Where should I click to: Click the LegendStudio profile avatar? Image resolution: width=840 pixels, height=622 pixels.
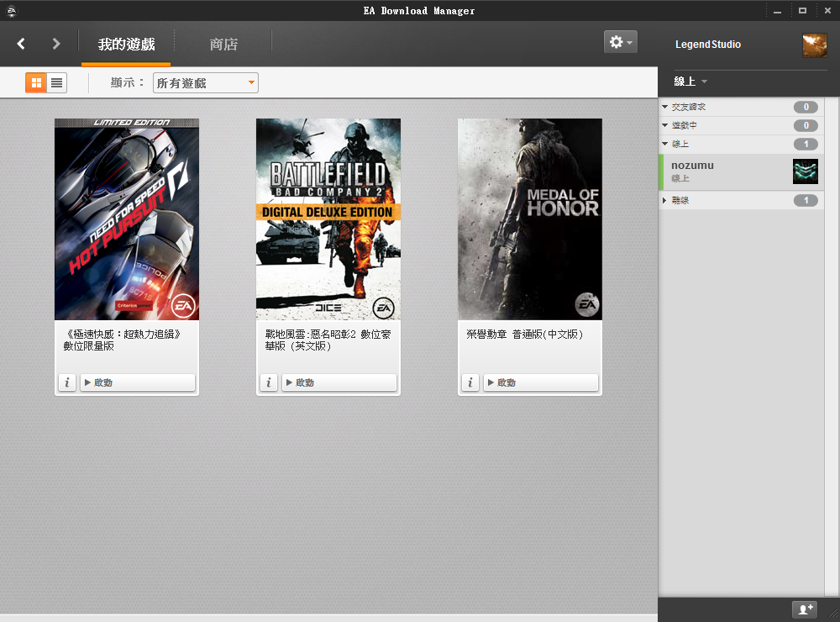[x=814, y=45]
